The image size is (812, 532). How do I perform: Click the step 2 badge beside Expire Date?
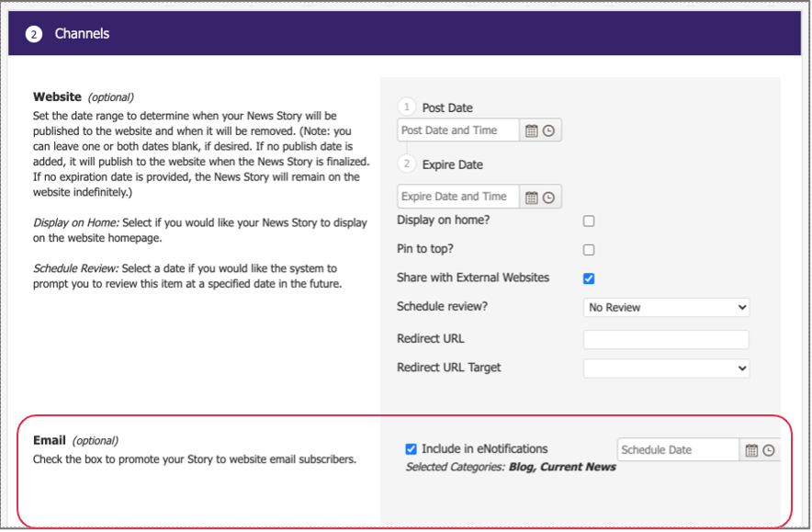pyautogui.click(x=407, y=164)
